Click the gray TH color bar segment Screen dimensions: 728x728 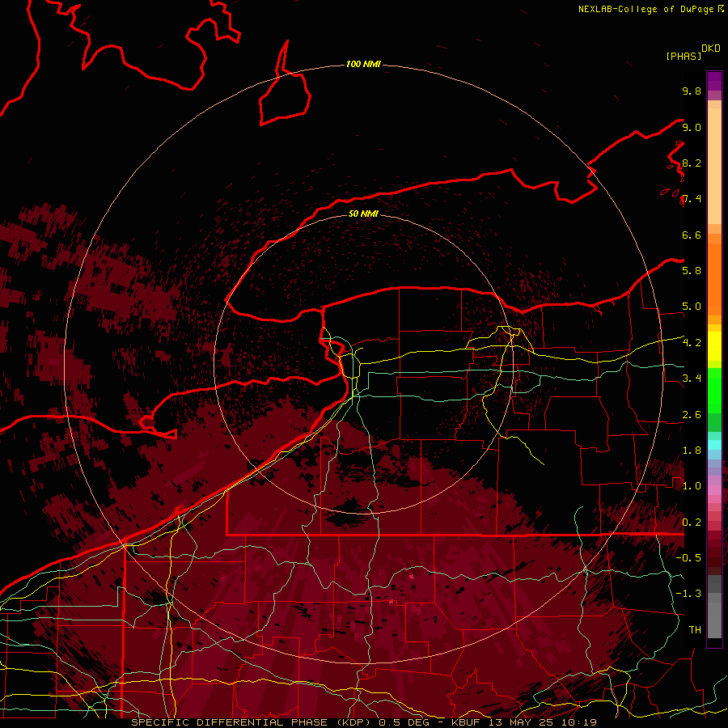point(714,620)
